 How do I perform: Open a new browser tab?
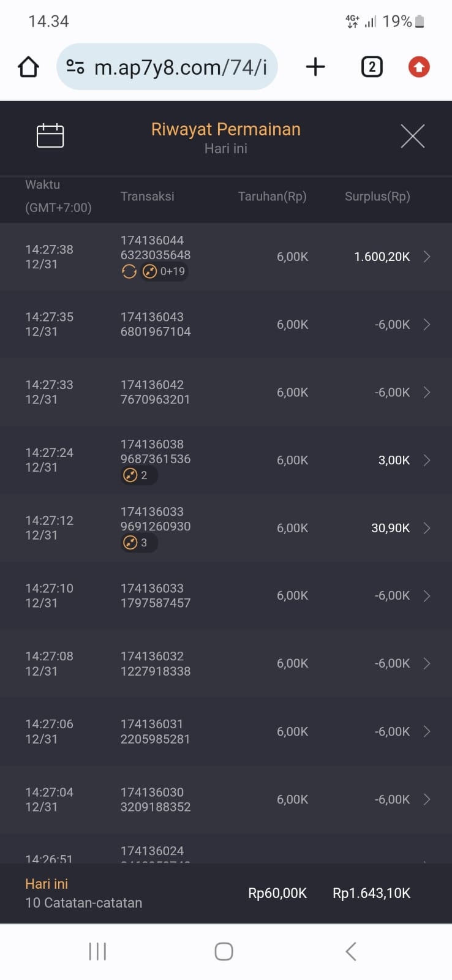(315, 67)
